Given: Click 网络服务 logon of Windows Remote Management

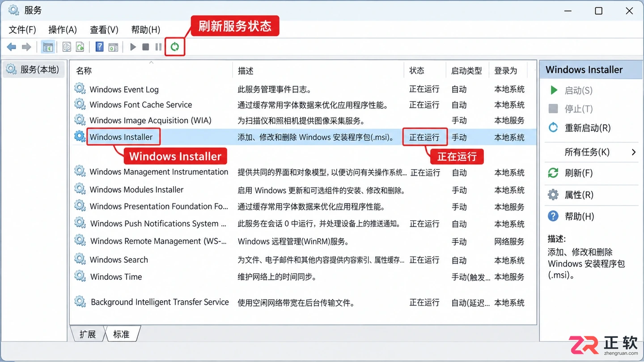Looking at the screenshot, I should point(509,241).
